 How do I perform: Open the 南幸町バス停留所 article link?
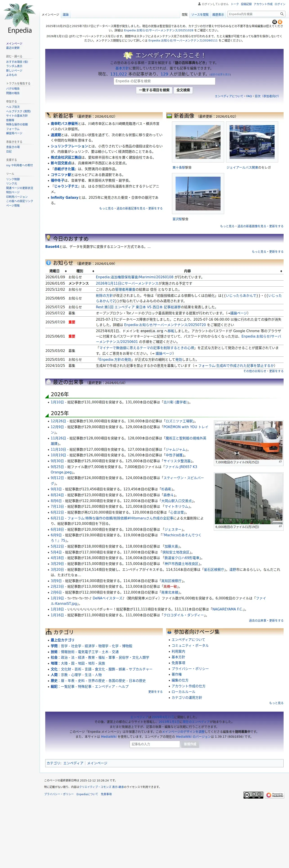[x=64, y=124]
